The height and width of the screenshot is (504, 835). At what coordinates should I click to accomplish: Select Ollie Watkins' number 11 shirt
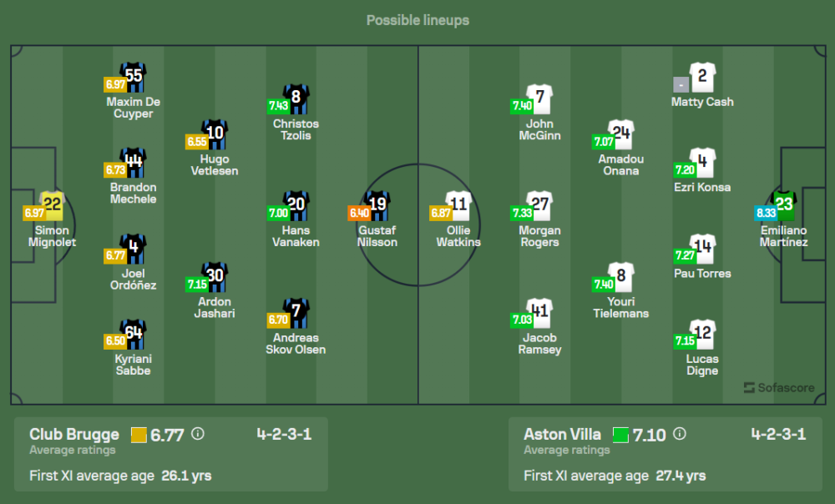[x=458, y=205]
